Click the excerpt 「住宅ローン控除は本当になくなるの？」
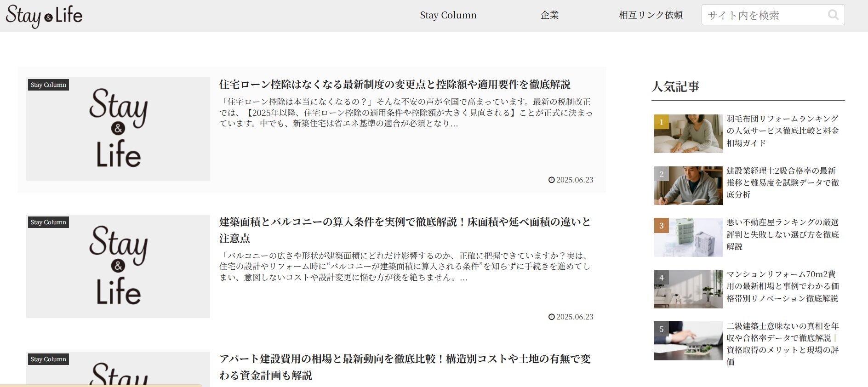The height and width of the screenshot is (387, 868). point(406,113)
